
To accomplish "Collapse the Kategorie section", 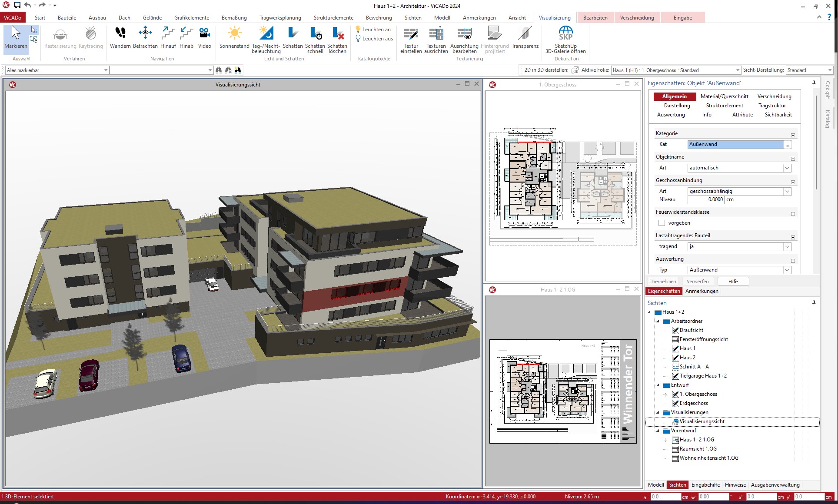I will point(793,135).
